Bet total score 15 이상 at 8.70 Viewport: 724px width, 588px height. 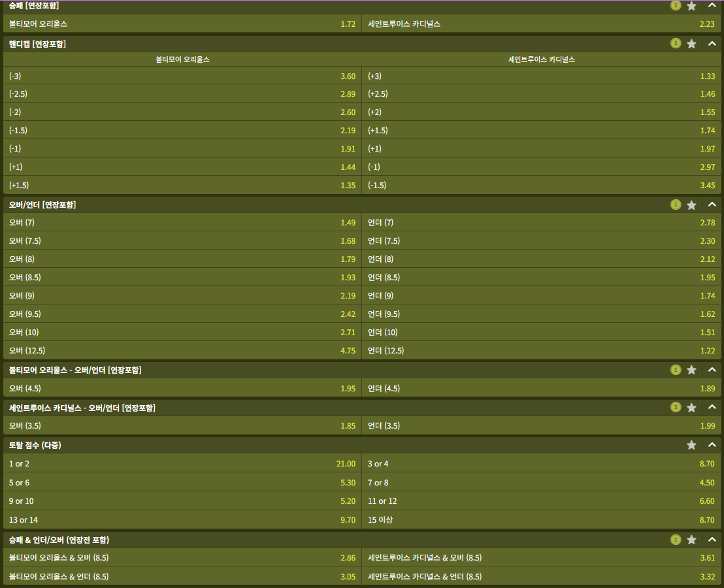coord(542,519)
